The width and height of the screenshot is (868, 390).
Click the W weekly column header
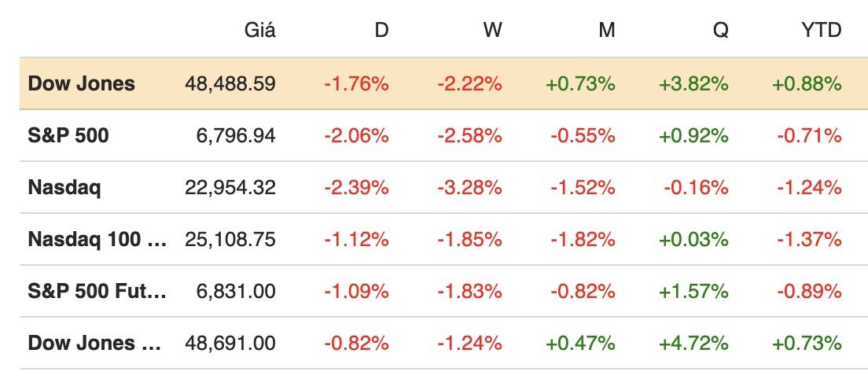(492, 31)
